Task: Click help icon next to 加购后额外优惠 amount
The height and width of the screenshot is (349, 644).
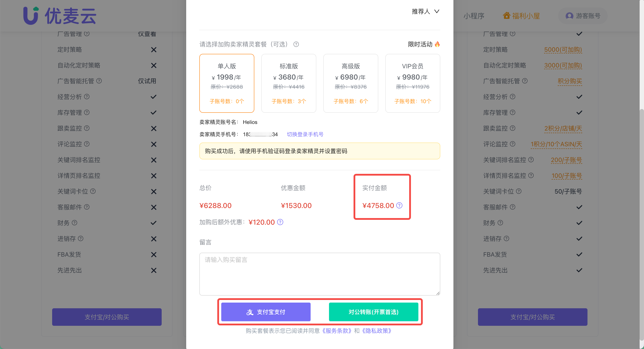Action: pyautogui.click(x=280, y=222)
